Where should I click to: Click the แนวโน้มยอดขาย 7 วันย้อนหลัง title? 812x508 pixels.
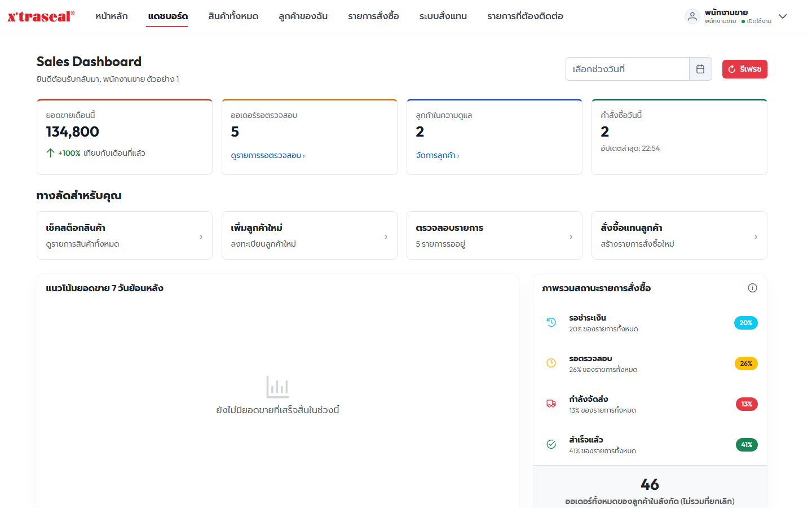[x=105, y=288]
